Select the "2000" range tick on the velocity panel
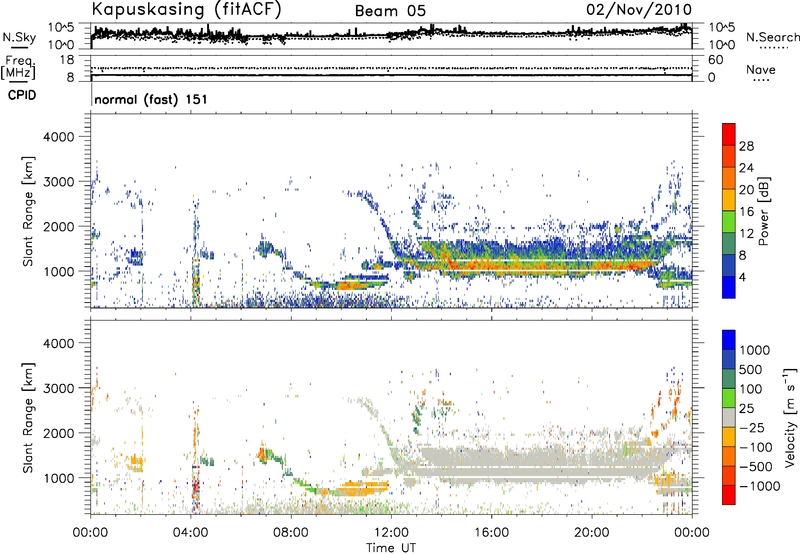800x554 pixels. point(58,433)
